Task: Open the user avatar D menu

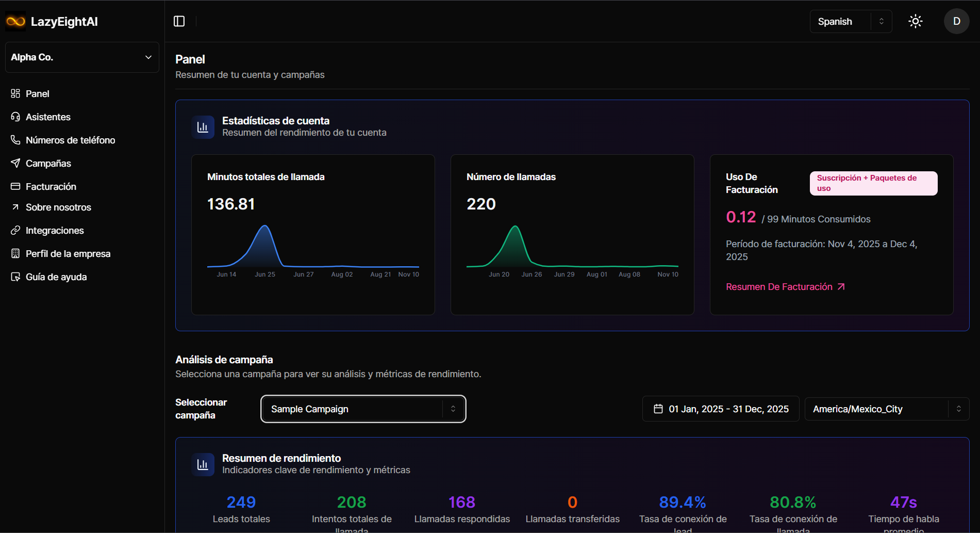Action: click(956, 21)
